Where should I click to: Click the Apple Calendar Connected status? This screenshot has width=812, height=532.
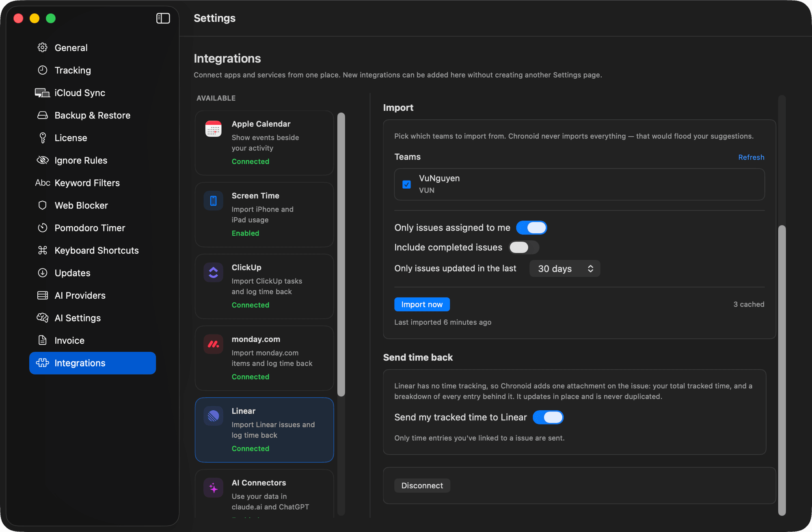coord(251,162)
